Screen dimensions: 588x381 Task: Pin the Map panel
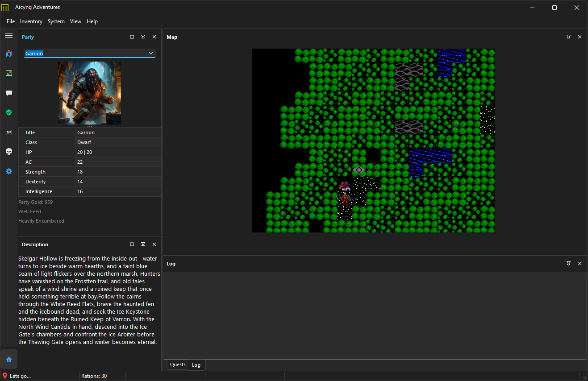(x=568, y=37)
